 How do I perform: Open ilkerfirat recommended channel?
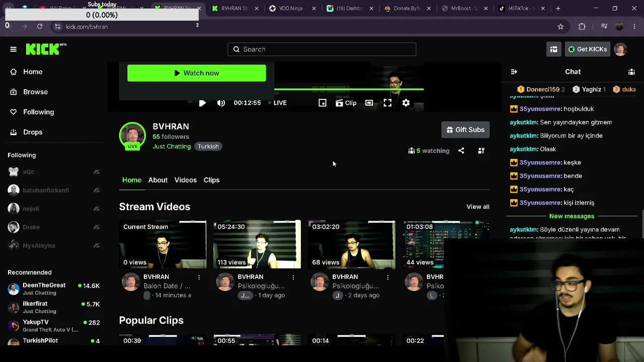click(54, 307)
